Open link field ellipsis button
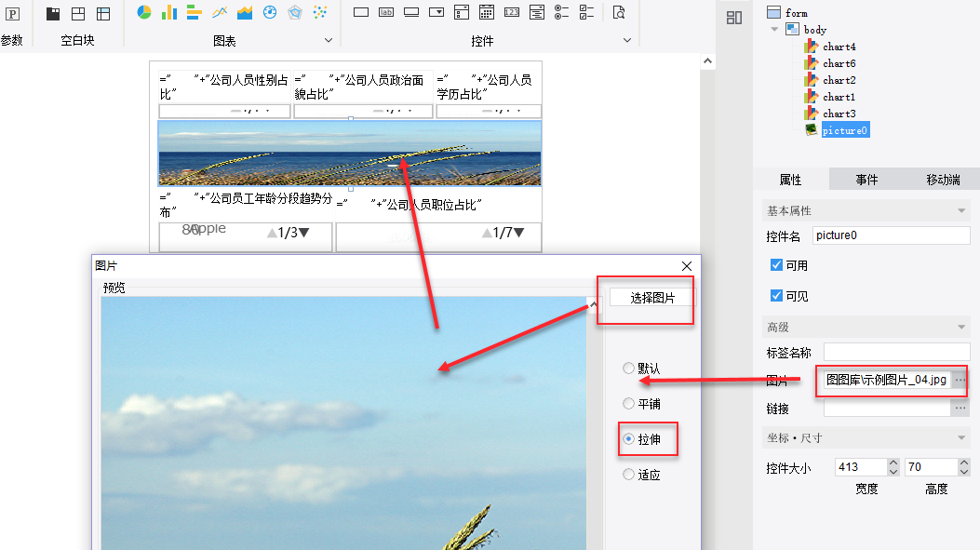980x550 pixels. [960, 409]
